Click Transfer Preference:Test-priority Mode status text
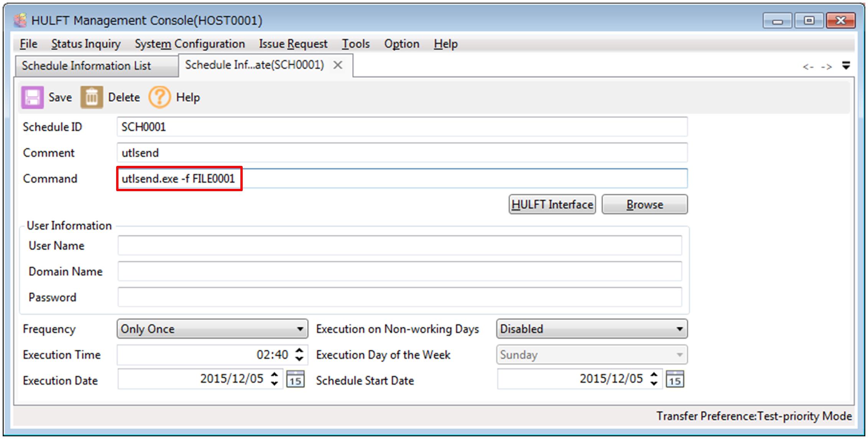Viewport: 868px width, 439px height. point(754,416)
